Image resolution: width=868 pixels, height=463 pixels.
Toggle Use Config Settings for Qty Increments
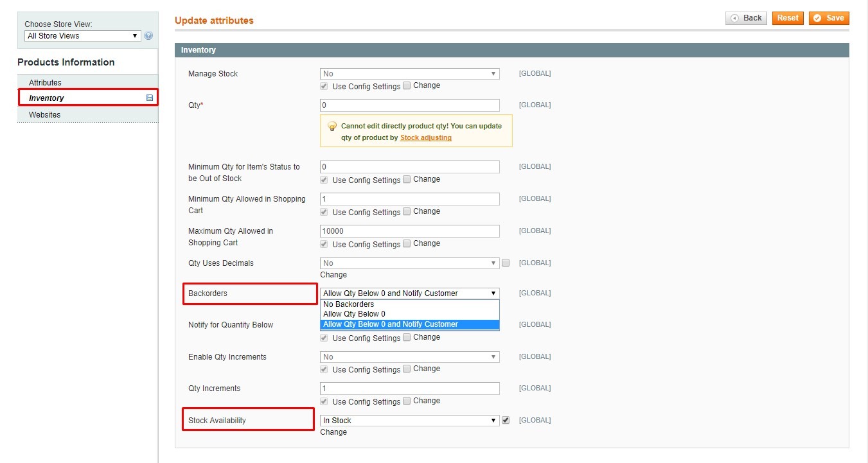[x=324, y=401]
